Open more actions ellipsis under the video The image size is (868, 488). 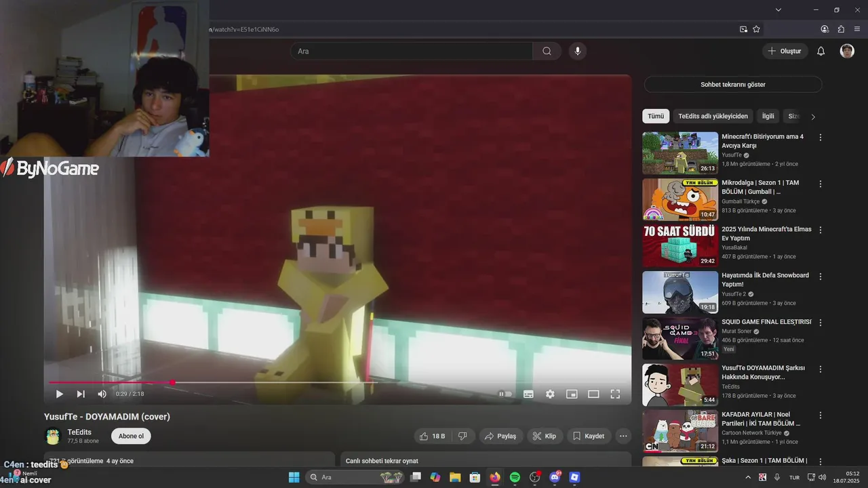coord(623,436)
